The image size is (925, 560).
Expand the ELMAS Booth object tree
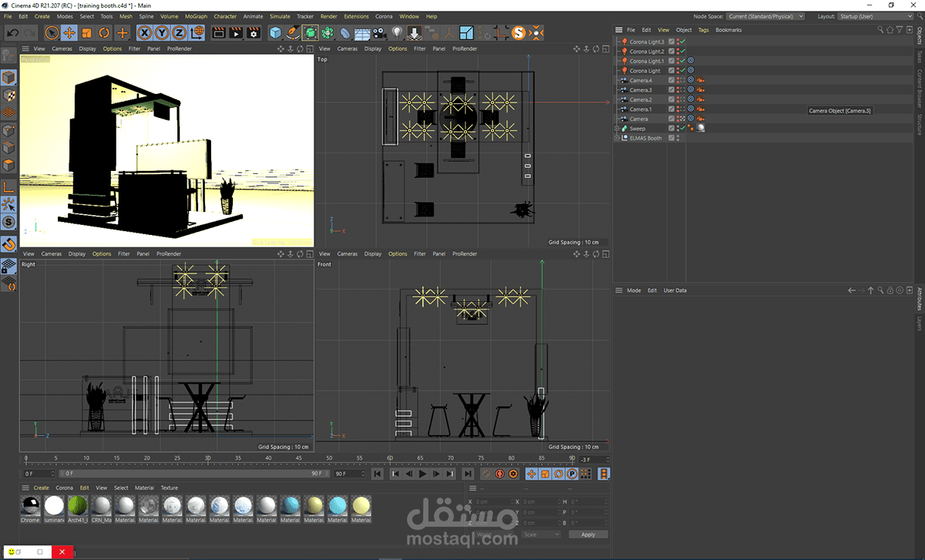pyautogui.click(x=617, y=139)
